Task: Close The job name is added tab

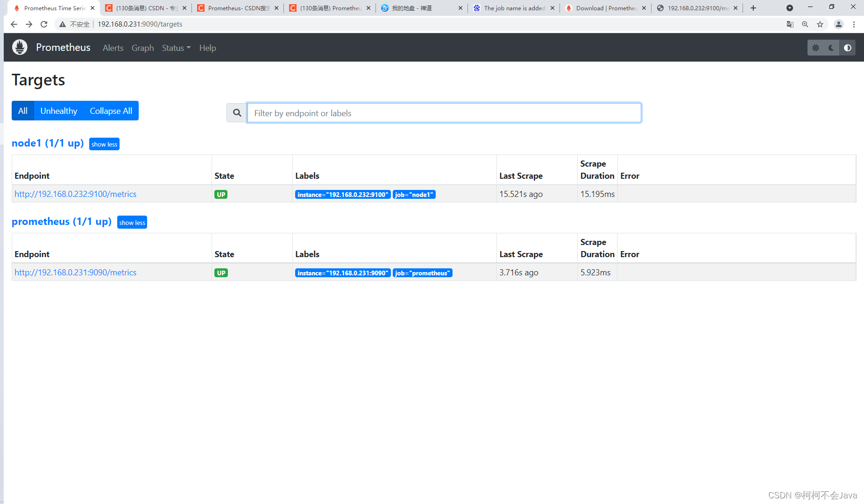Action: click(552, 8)
